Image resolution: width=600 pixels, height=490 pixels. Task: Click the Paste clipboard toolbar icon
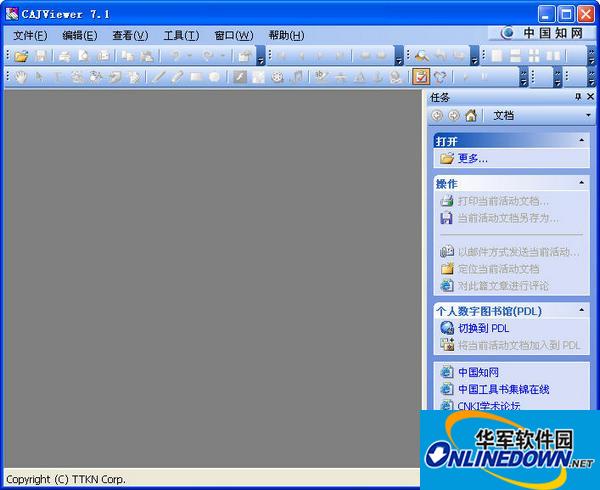point(147,56)
